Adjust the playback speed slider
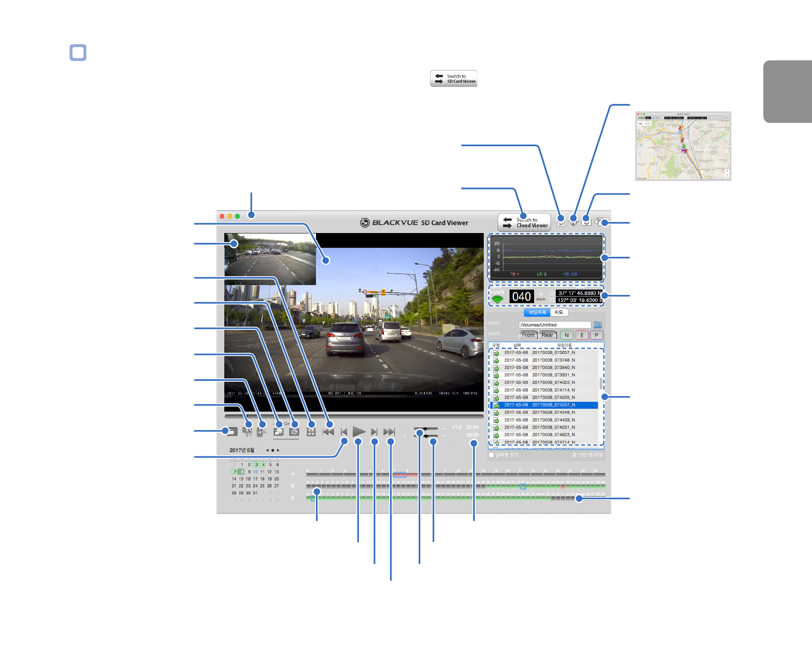The height and width of the screenshot is (650, 812). [426, 428]
